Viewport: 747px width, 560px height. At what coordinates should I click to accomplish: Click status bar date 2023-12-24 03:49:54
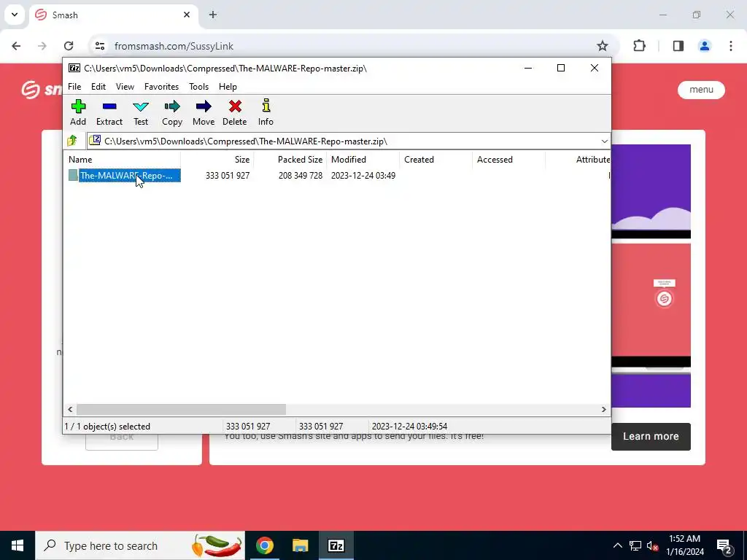410,427
